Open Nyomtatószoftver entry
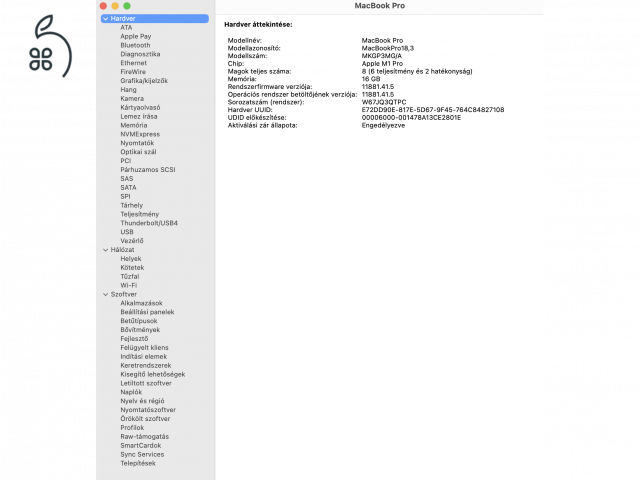The width and height of the screenshot is (640, 480). (148, 410)
